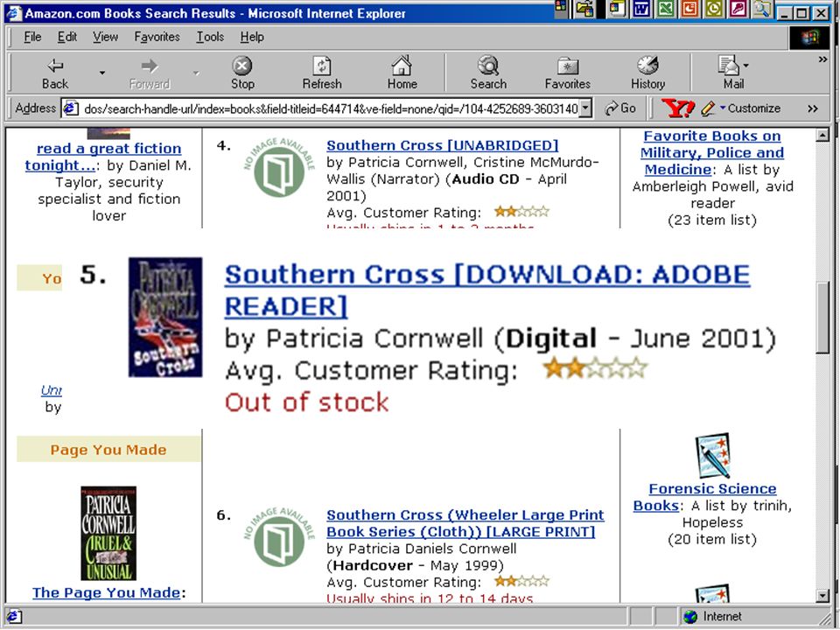Follow the 'read a great fiction tonight' link
The height and width of the screenshot is (630, 840).
(x=103, y=157)
